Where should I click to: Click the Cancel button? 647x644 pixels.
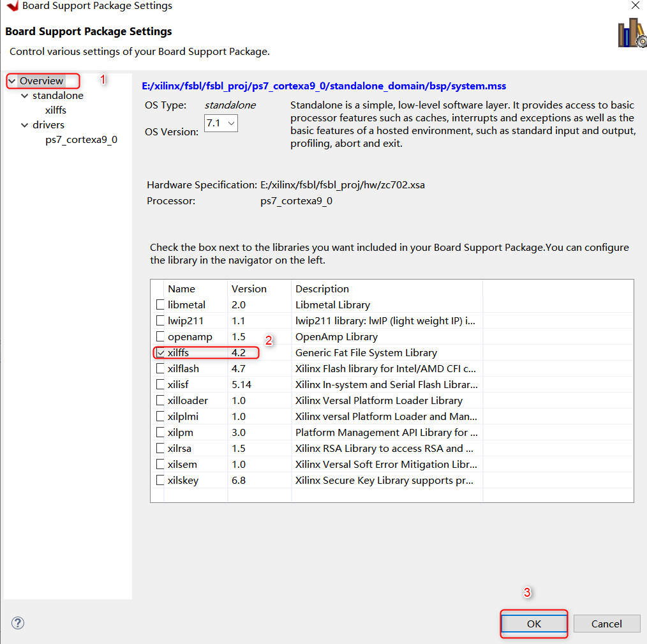(606, 624)
